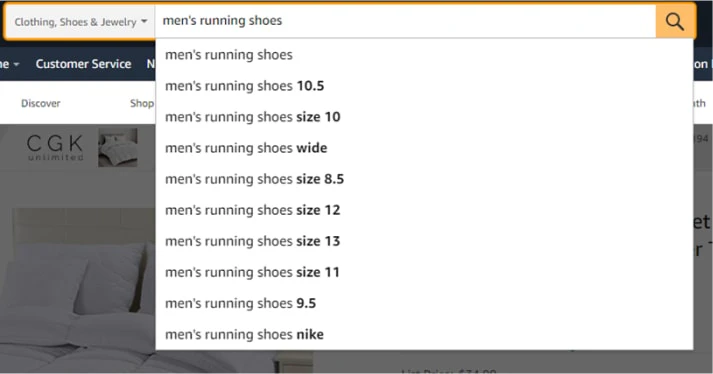Choose suggestion 'men's running shoes size 10'
Image resolution: width=713 pixels, height=374 pixels.
click(x=424, y=117)
